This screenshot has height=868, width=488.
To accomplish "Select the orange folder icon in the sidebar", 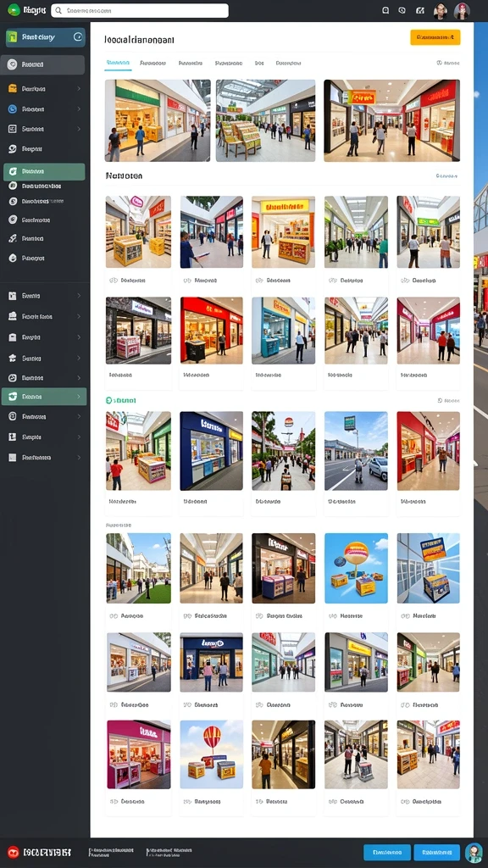I will coord(12,88).
